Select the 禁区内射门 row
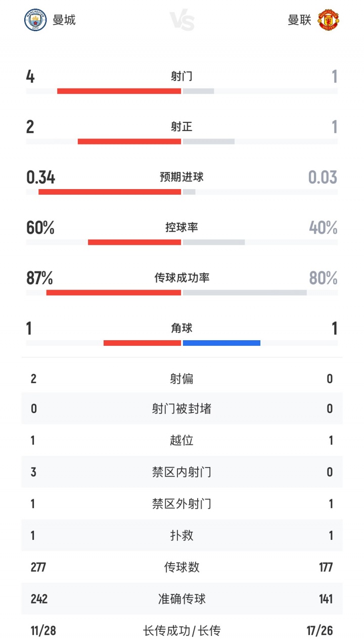 (x=181, y=472)
